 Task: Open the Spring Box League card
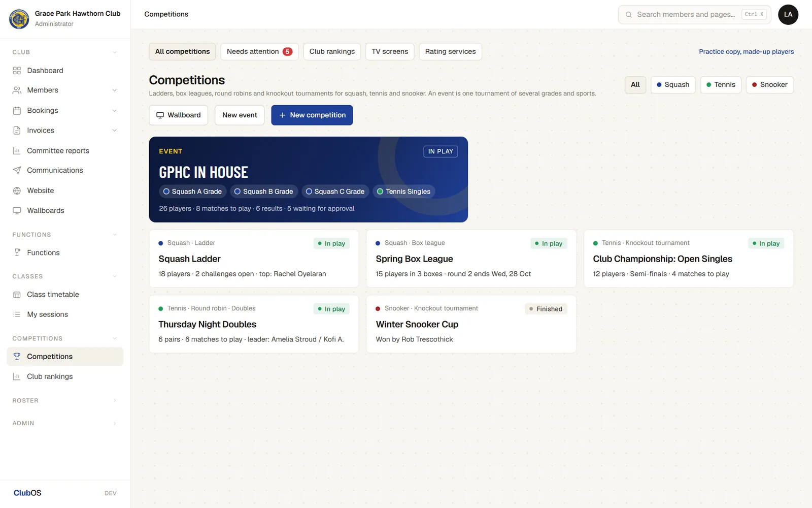(471, 259)
